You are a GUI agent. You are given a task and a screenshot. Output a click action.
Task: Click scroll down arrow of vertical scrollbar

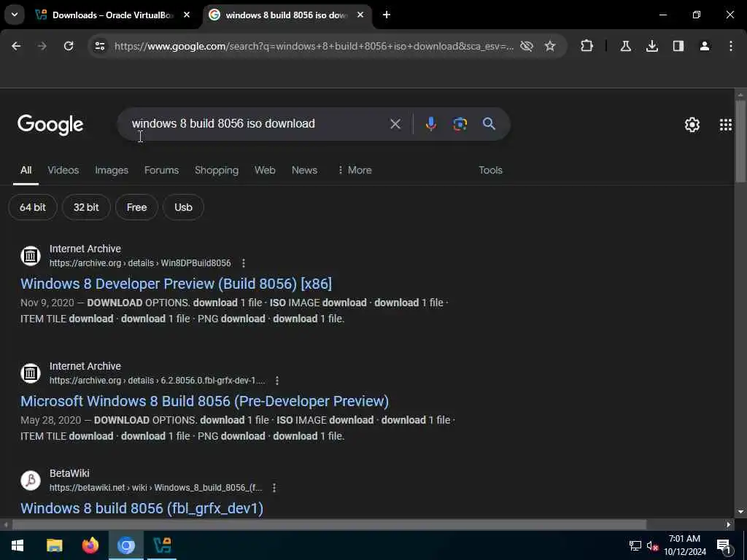740,512
